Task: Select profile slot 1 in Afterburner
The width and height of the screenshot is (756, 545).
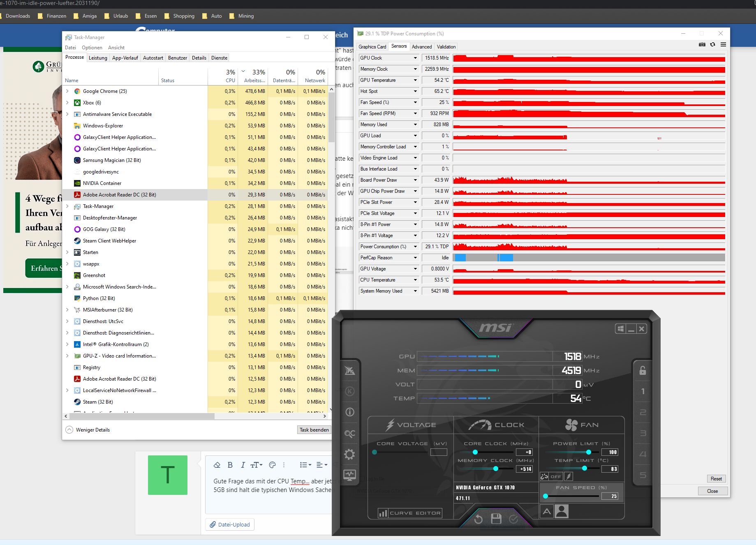Action: [x=643, y=391]
